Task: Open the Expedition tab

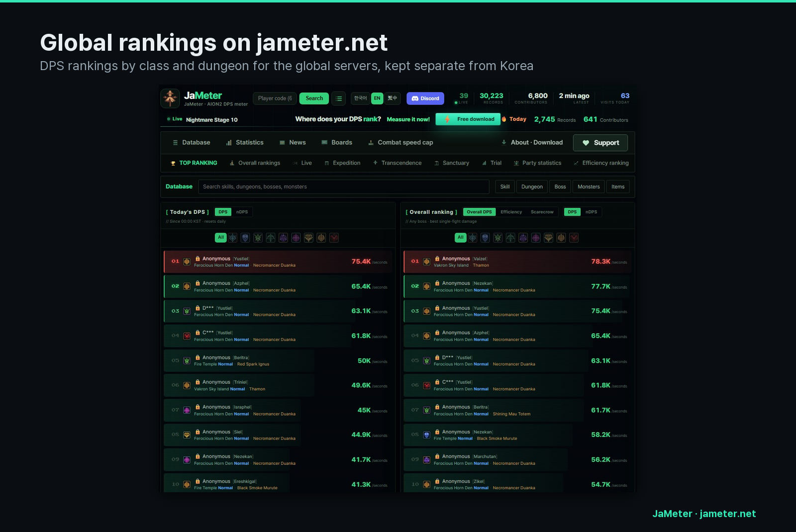Action: (x=342, y=163)
